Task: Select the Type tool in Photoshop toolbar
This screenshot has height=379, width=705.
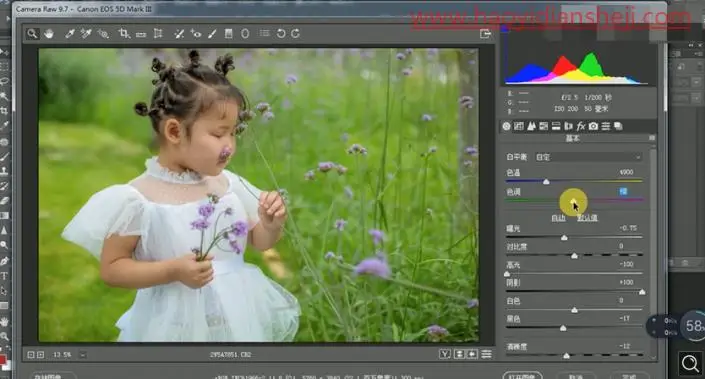Action: [x=4, y=276]
